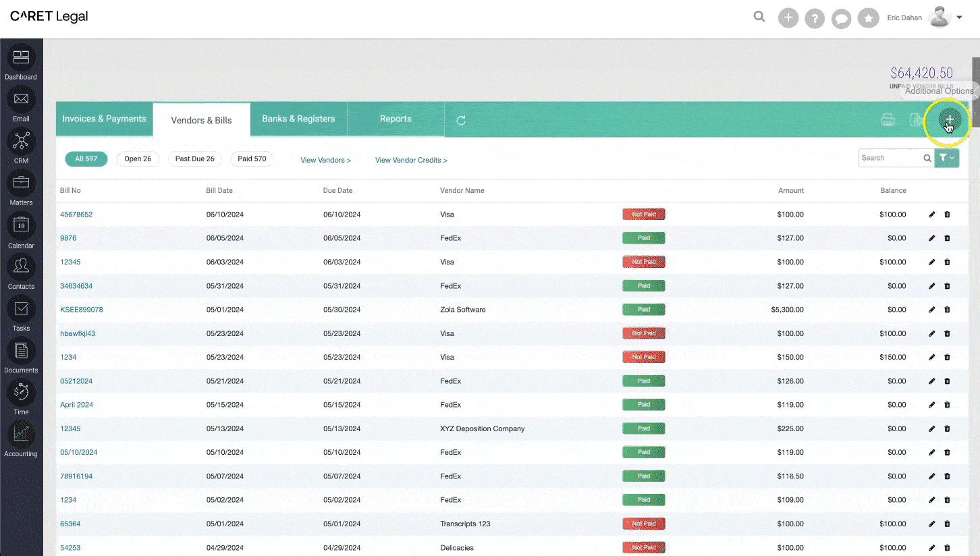Switch to the Invoices & Payments tab
This screenshot has height=556, width=980.
[x=104, y=119]
